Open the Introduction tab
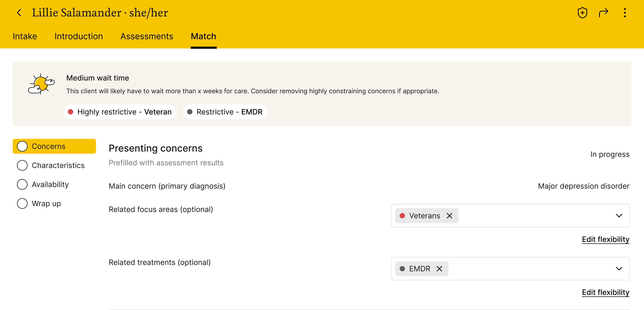This screenshot has height=310, width=644. 78,36
